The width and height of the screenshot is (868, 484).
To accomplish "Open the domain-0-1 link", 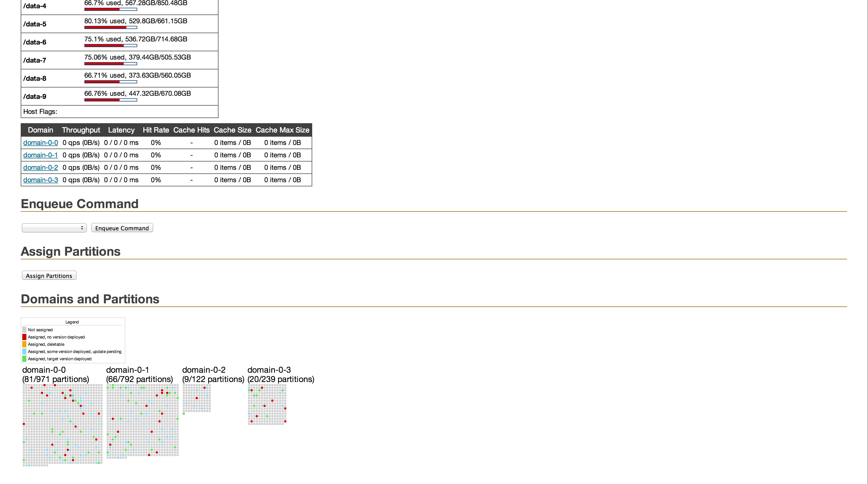I will (40, 155).
